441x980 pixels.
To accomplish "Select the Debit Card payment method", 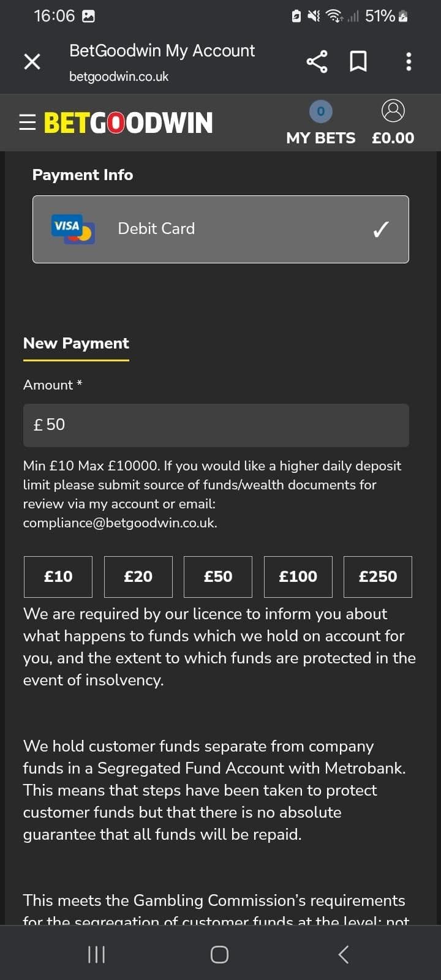I will pos(221,228).
